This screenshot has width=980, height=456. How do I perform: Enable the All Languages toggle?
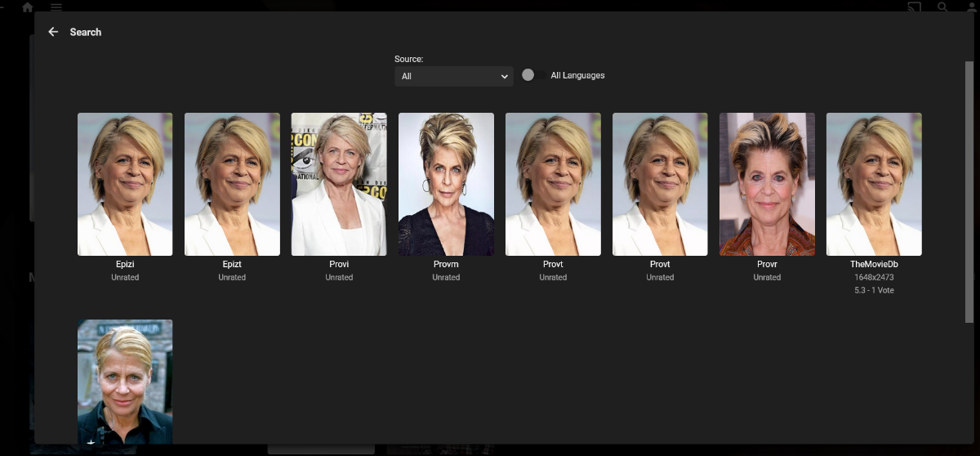(x=533, y=75)
